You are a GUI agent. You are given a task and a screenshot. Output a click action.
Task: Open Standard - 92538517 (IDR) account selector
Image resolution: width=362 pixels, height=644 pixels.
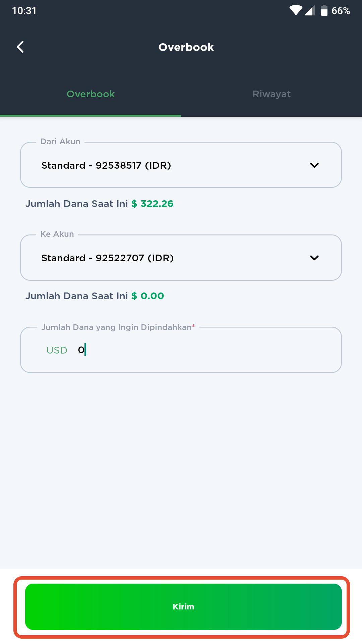(x=181, y=165)
